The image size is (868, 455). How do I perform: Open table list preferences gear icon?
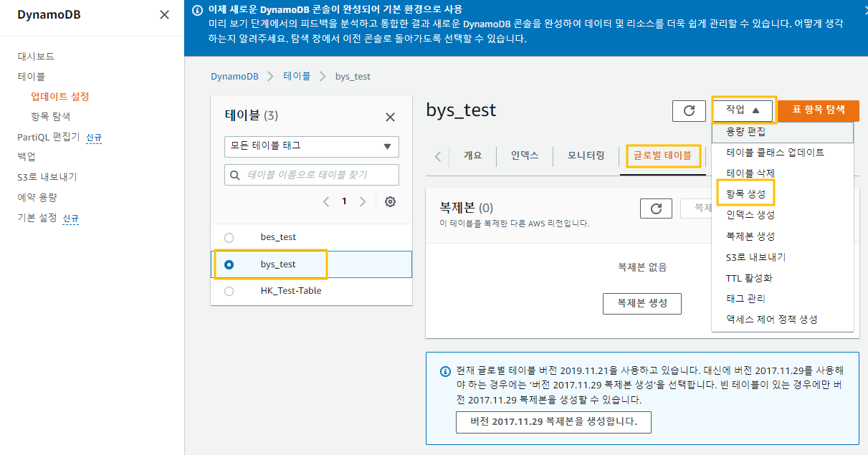click(390, 201)
